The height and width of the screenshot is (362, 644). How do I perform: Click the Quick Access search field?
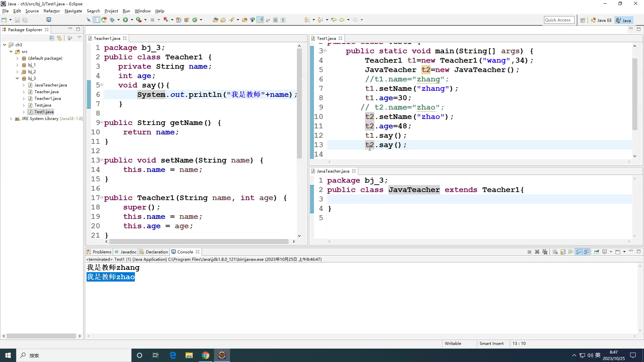(x=559, y=20)
